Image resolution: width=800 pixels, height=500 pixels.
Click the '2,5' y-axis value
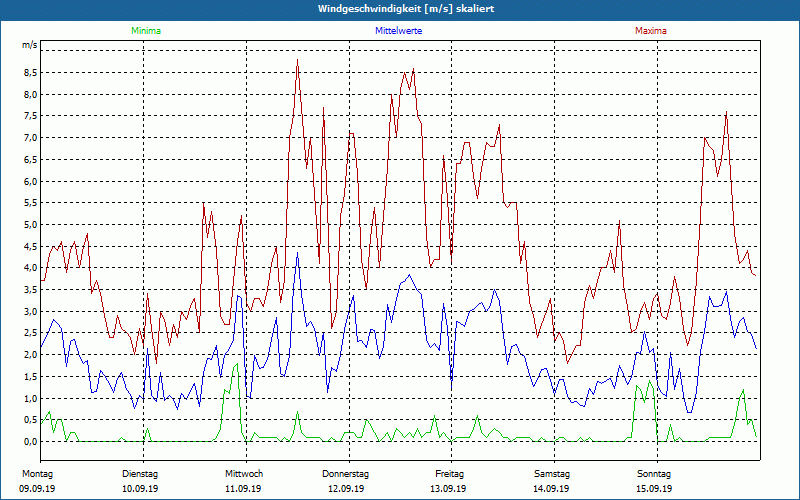point(30,333)
